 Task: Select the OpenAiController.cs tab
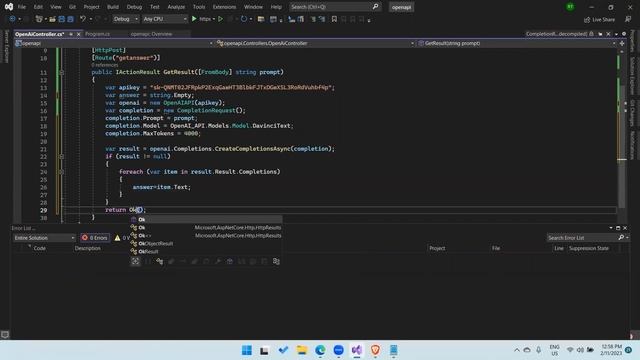tap(40, 34)
